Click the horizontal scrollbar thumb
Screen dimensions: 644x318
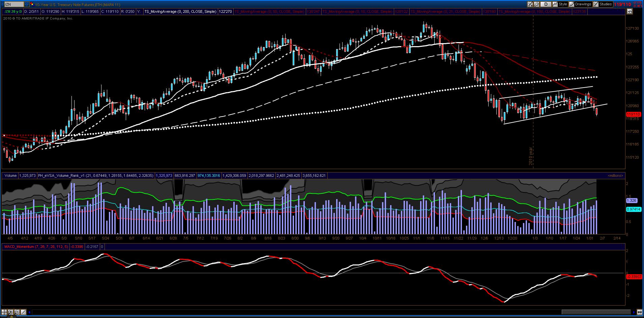click(x=596, y=312)
